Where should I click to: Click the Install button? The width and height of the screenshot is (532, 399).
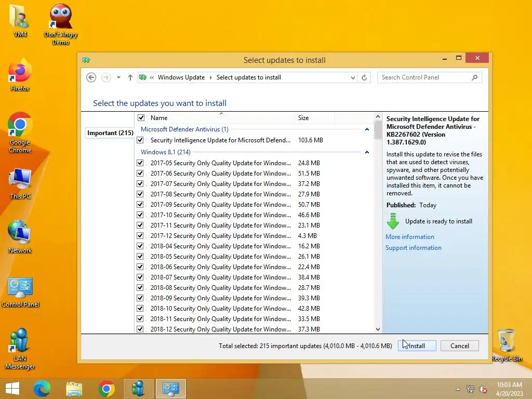click(417, 345)
